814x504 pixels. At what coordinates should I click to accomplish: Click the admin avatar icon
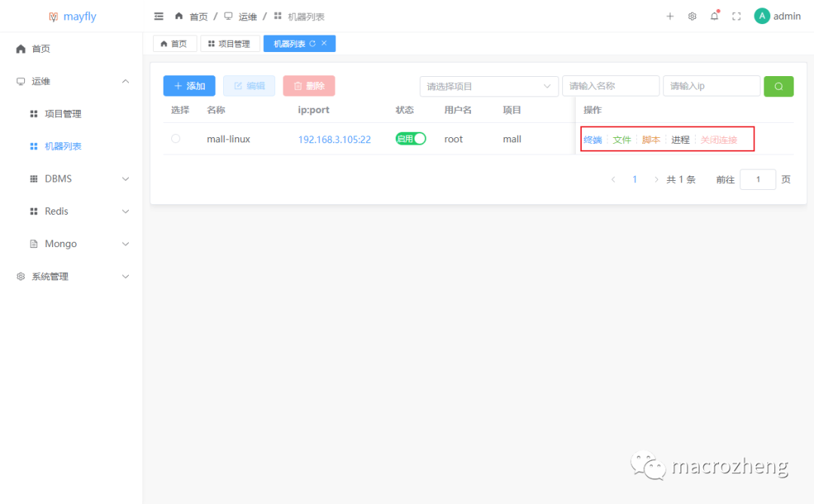tap(761, 15)
